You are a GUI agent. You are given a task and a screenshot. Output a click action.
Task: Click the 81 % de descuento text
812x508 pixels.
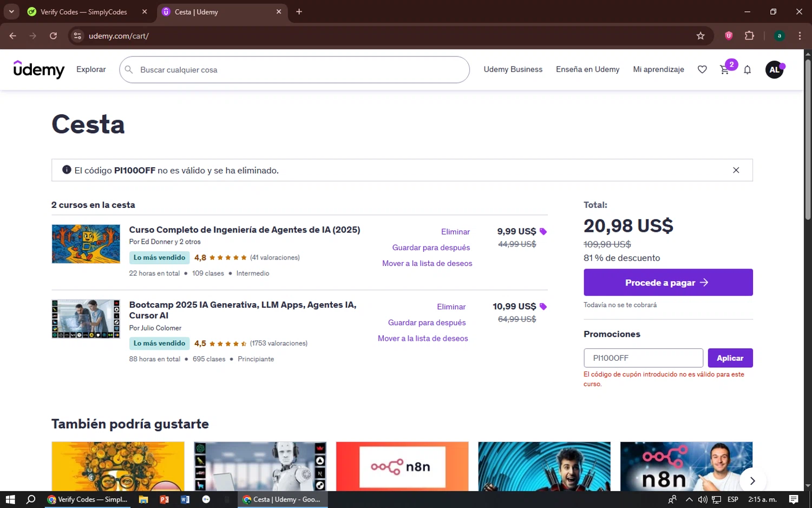click(x=621, y=258)
